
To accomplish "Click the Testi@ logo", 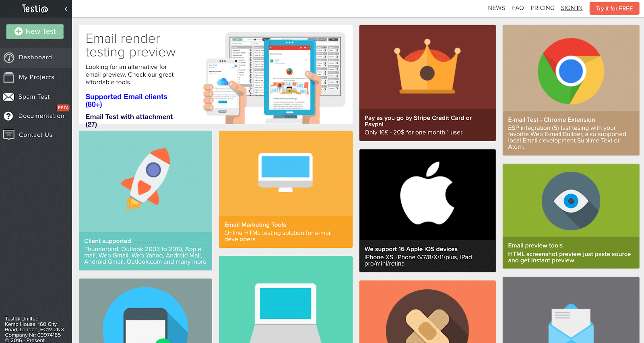I will point(35,8).
